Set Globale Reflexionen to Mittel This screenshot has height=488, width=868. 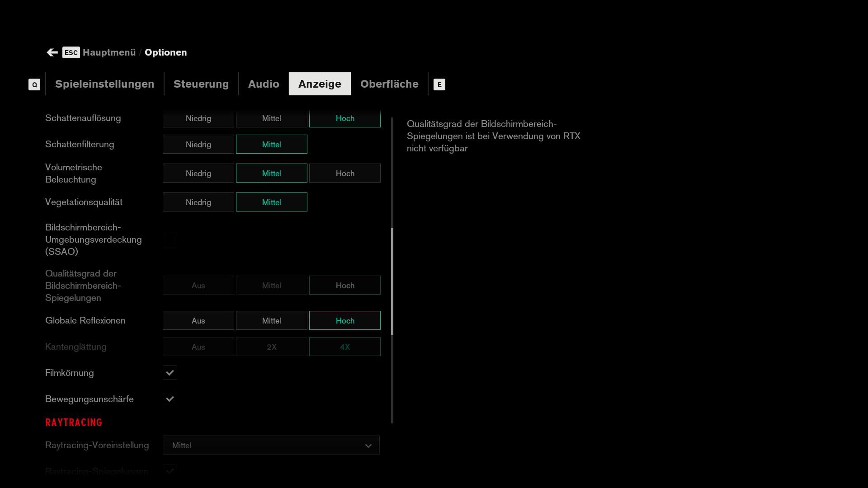272,321
